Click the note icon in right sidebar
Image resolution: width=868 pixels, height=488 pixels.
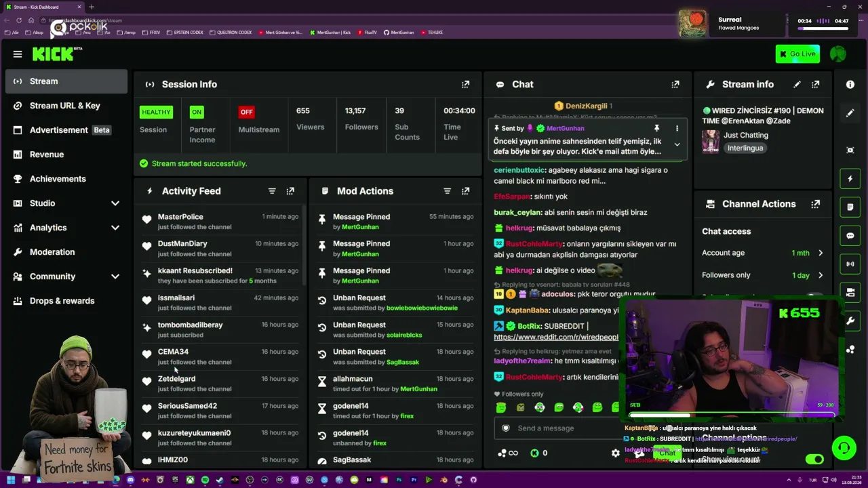[x=850, y=207]
